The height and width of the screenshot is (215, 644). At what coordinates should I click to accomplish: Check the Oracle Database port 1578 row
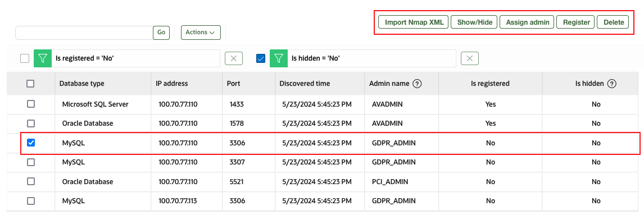(x=31, y=123)
